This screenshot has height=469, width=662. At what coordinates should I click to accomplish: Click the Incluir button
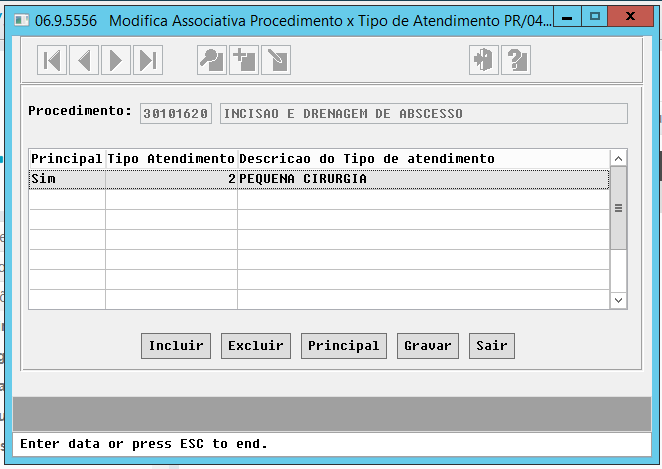[176, 346]
